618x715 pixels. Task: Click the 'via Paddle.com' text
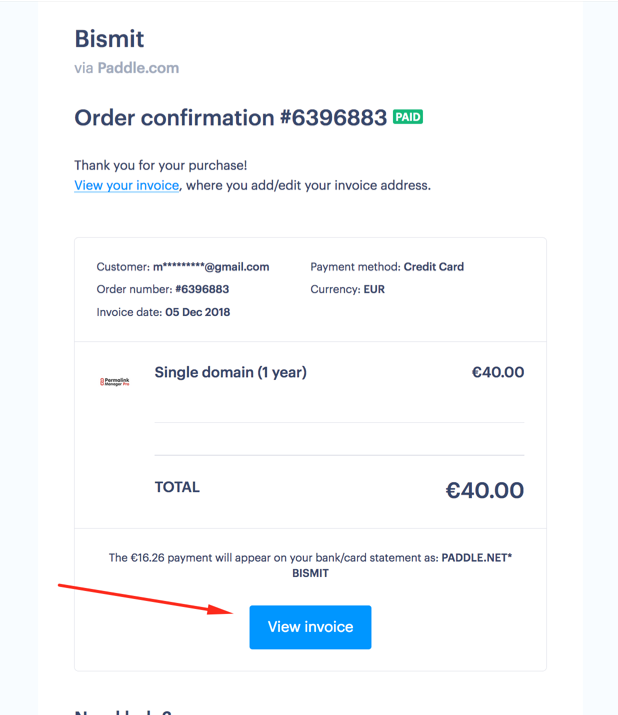click(126, 68)
